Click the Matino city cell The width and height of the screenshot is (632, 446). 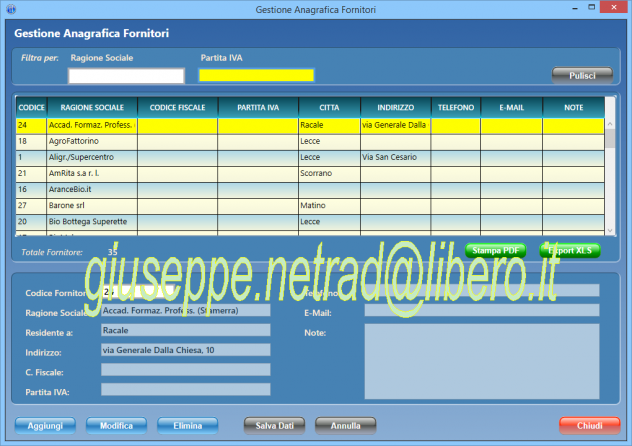coord(329,206)
